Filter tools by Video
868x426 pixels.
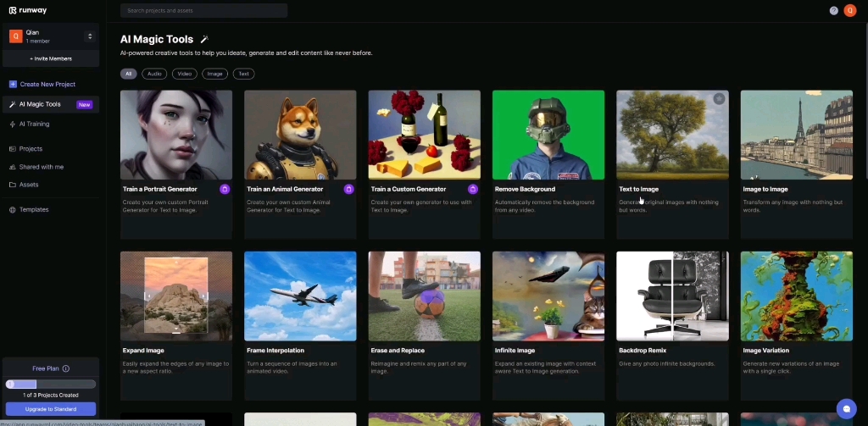[184, 74]
